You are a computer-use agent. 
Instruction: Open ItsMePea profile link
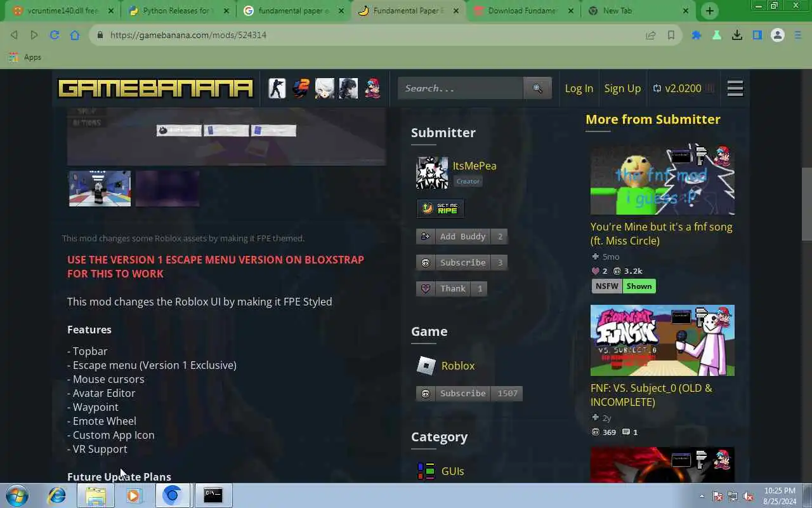(475, 166)
